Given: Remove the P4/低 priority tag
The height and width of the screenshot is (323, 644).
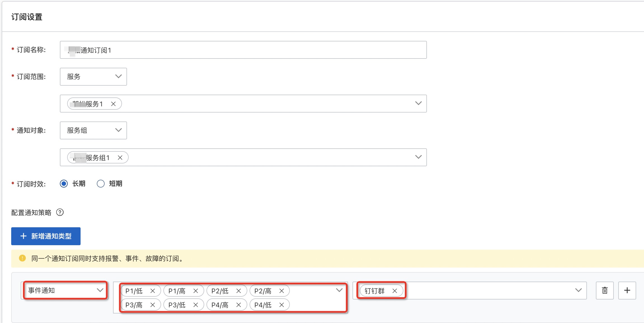Looking at the screenshot, I should tap(282, 305).
